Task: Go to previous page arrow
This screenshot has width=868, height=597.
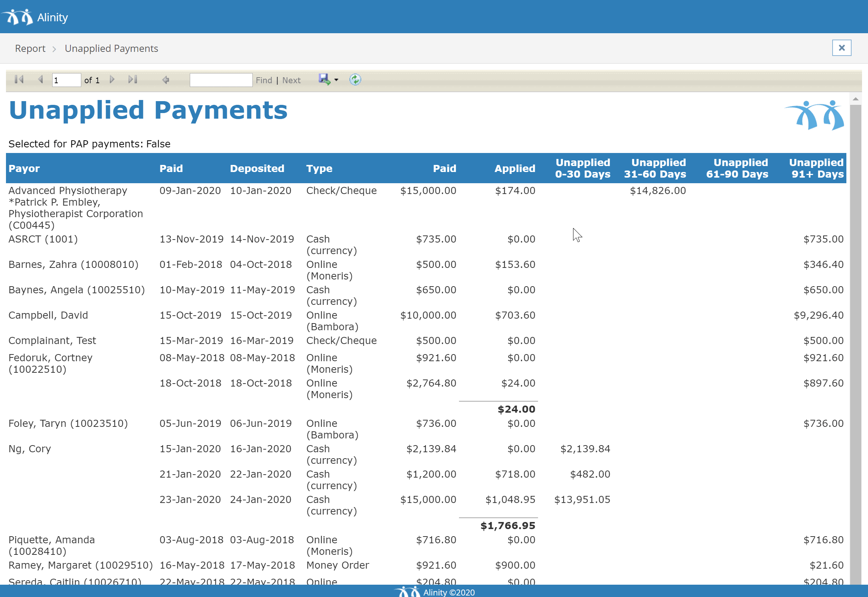Action: point(41,80)
